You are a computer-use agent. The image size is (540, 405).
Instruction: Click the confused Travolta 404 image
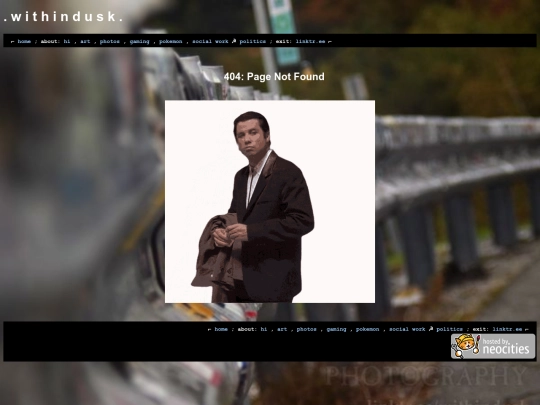[x=270, y=202]
